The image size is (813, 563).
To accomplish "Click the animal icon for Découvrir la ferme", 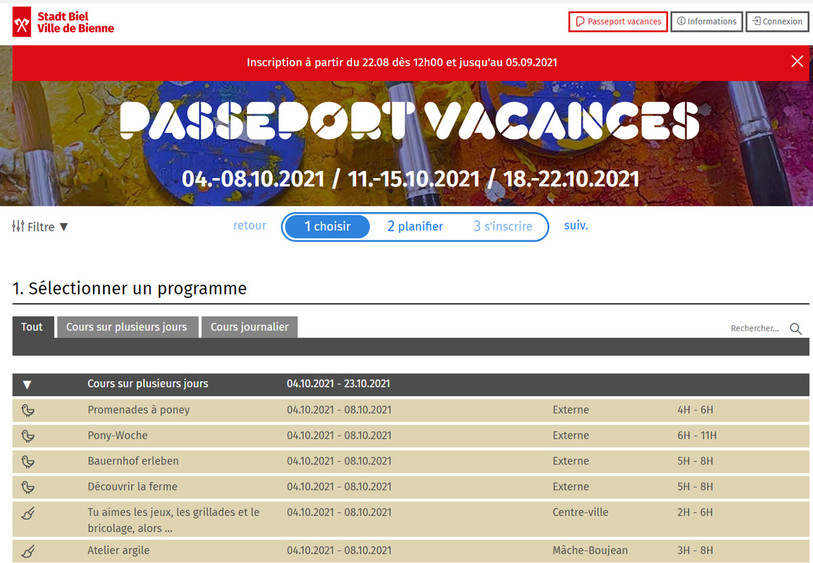I will pyautogui.click(x=28, y=487).
